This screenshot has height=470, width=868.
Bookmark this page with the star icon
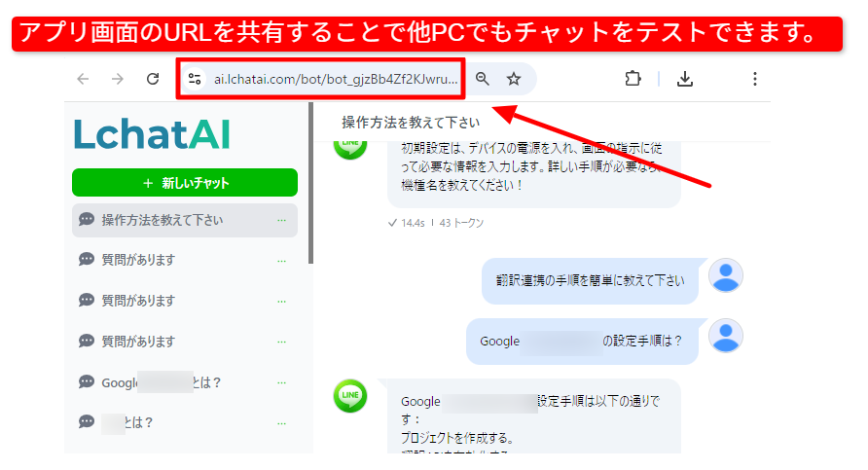[514, 79]
